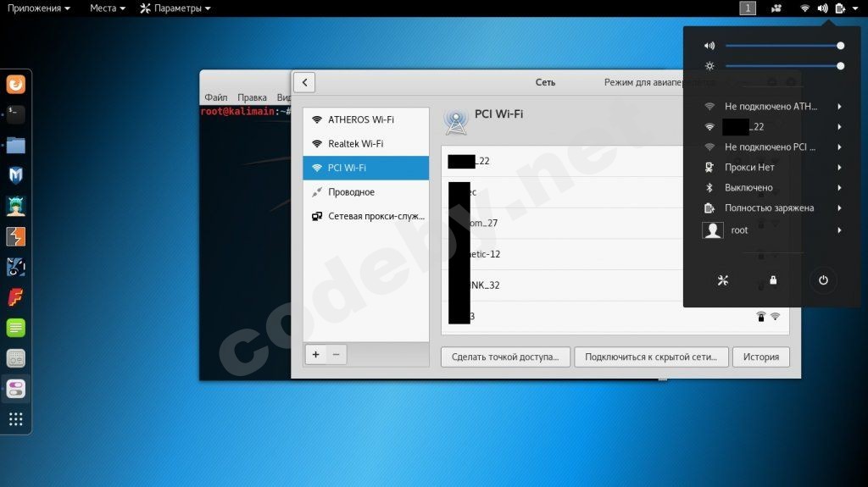
Task: Open Приложения menu
Action: coord(39,8)
